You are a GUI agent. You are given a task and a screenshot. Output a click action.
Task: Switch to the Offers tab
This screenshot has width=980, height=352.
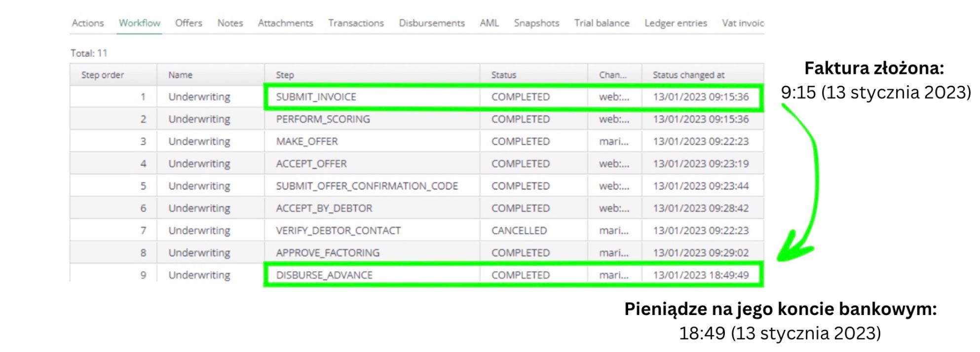(188, 23)
